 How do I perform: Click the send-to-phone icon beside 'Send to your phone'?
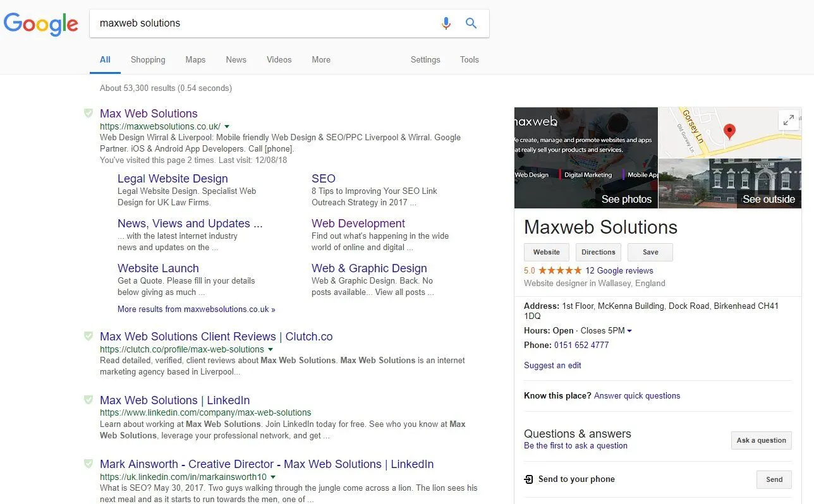point(528,479)
